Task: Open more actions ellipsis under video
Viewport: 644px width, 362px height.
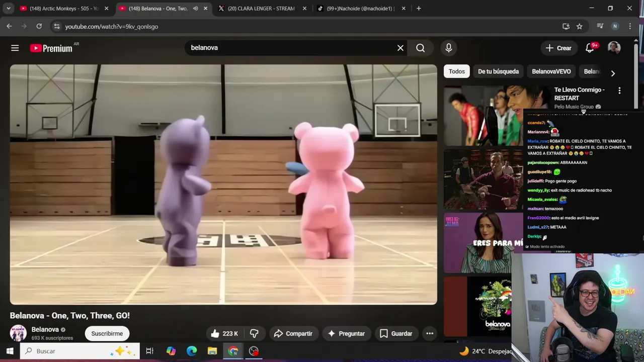Action: tap(430, 333)
